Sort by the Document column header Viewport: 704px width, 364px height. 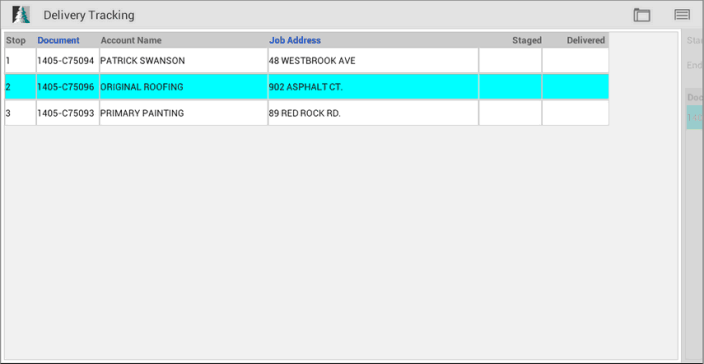pos(58,40)
